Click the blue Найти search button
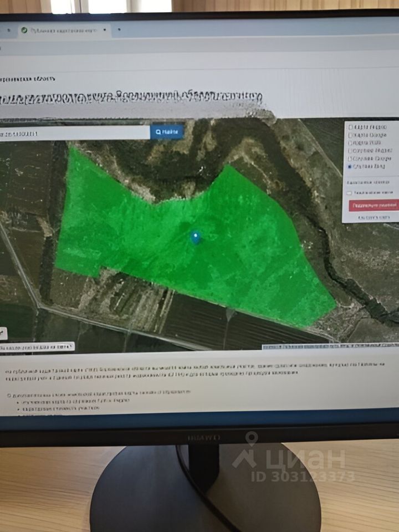Viewport: 399px width, 532px height. [x=167, y=132]
